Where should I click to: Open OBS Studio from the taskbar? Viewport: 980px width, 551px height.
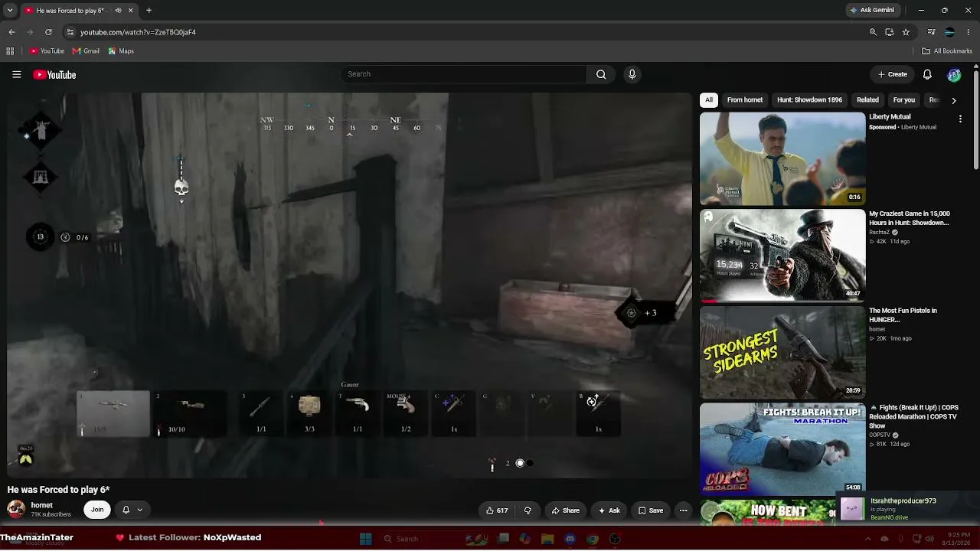615,539
